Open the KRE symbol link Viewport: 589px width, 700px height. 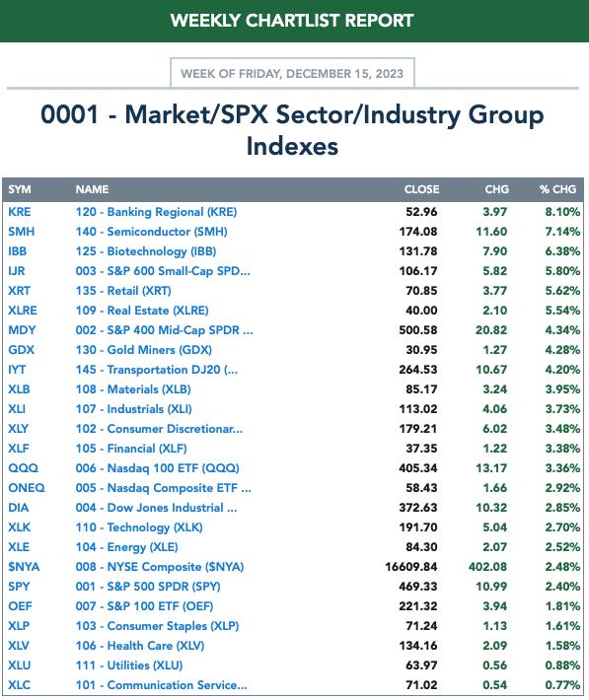pyautogui.click(x=20, y=212)
